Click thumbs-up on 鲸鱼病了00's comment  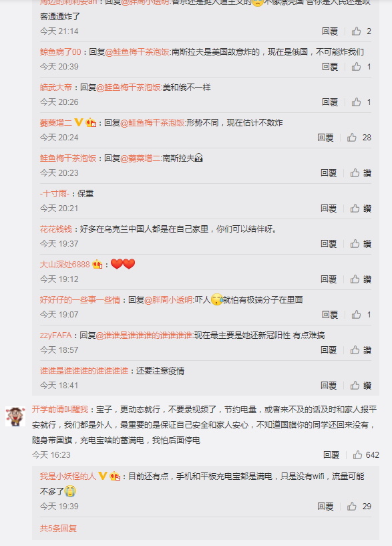click(356, 67)
